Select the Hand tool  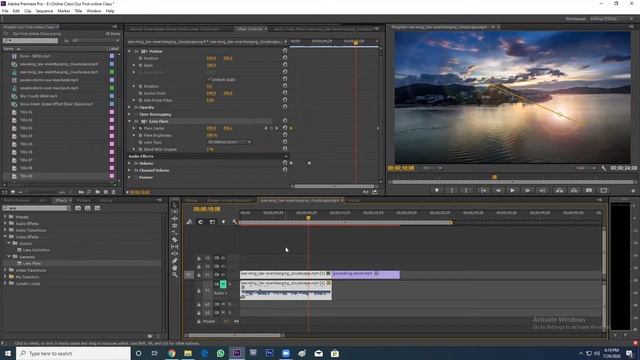175,268
